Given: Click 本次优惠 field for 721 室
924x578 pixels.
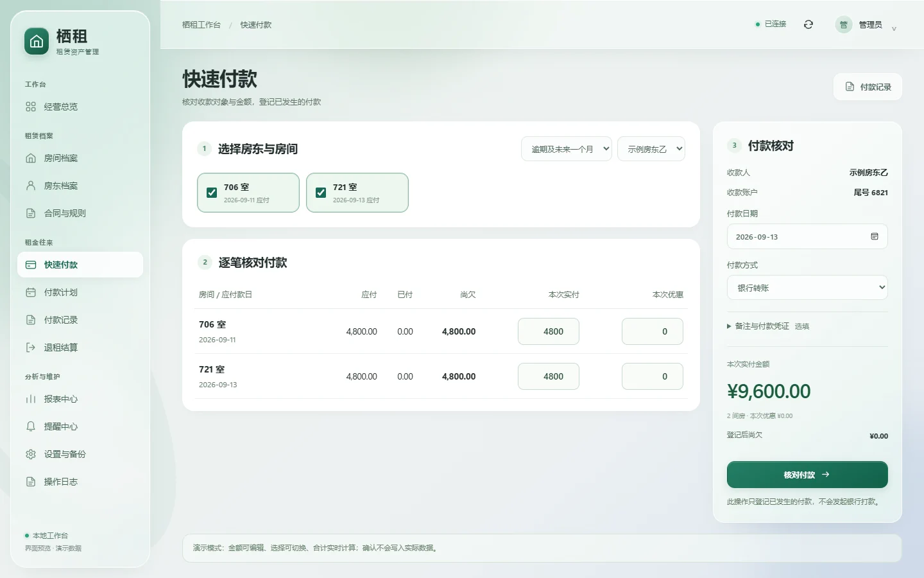Looking at the screenshot, I should (653, 376).
